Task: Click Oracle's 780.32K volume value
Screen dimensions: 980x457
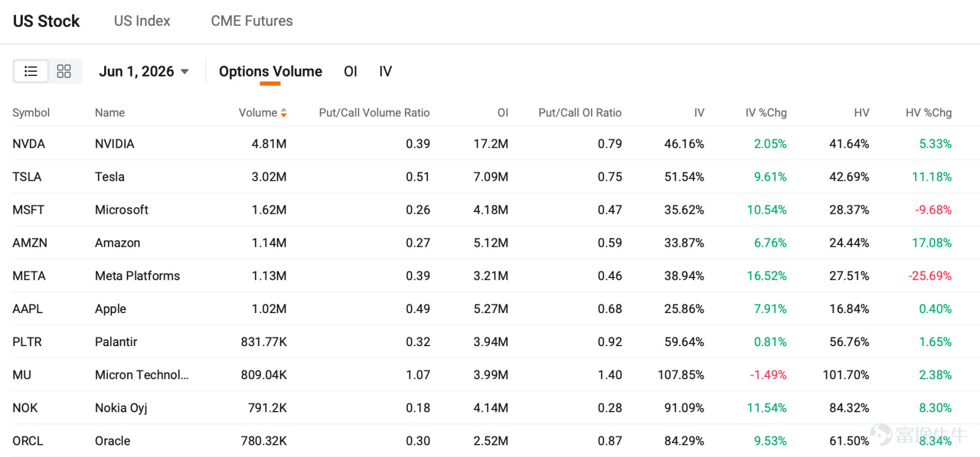Action: (x=264, y=441)
